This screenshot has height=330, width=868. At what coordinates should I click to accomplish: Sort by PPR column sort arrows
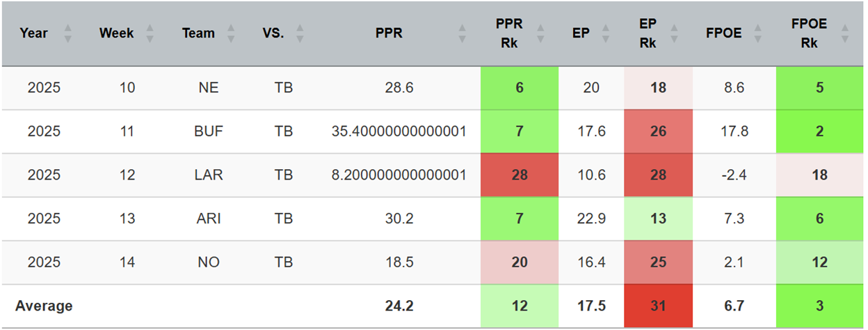pos(462,33)
